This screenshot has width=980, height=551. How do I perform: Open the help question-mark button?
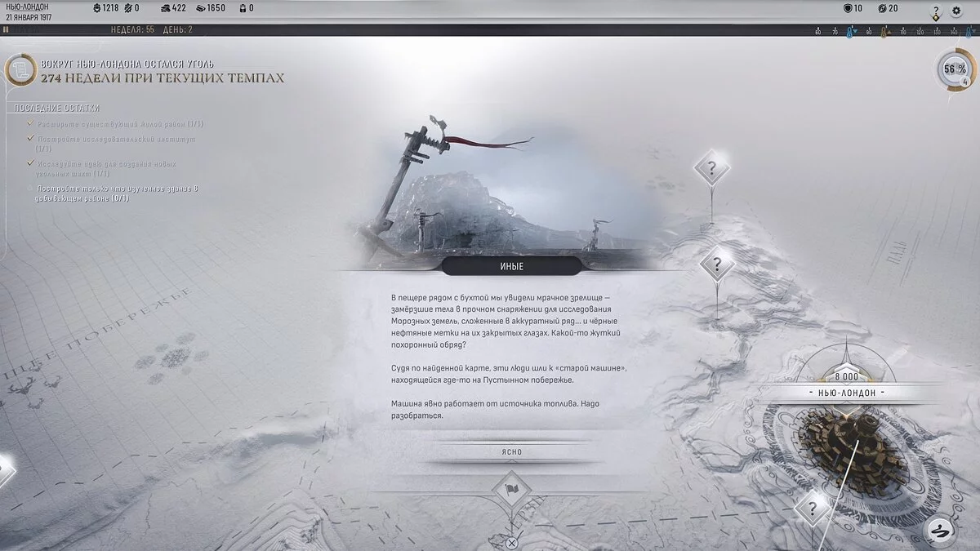pos(936,12)
